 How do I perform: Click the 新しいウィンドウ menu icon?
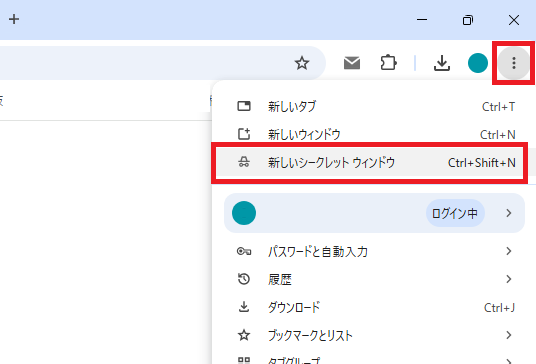click(244, 134)
